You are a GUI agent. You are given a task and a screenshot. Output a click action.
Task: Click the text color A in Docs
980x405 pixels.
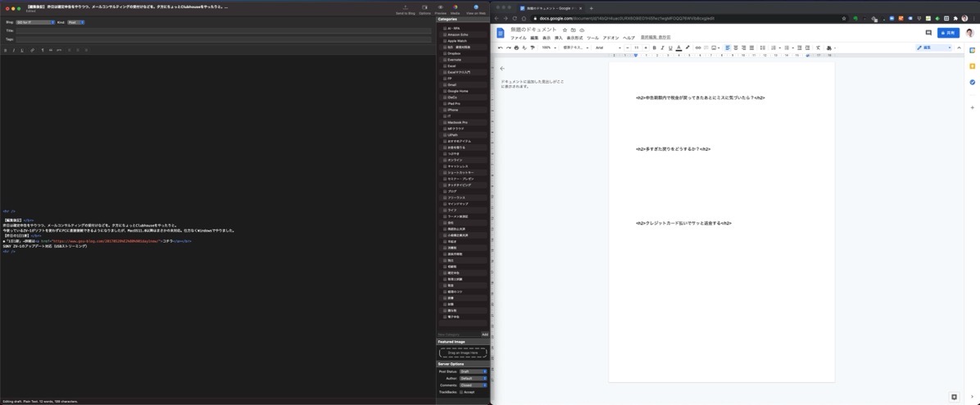point(678,48)
